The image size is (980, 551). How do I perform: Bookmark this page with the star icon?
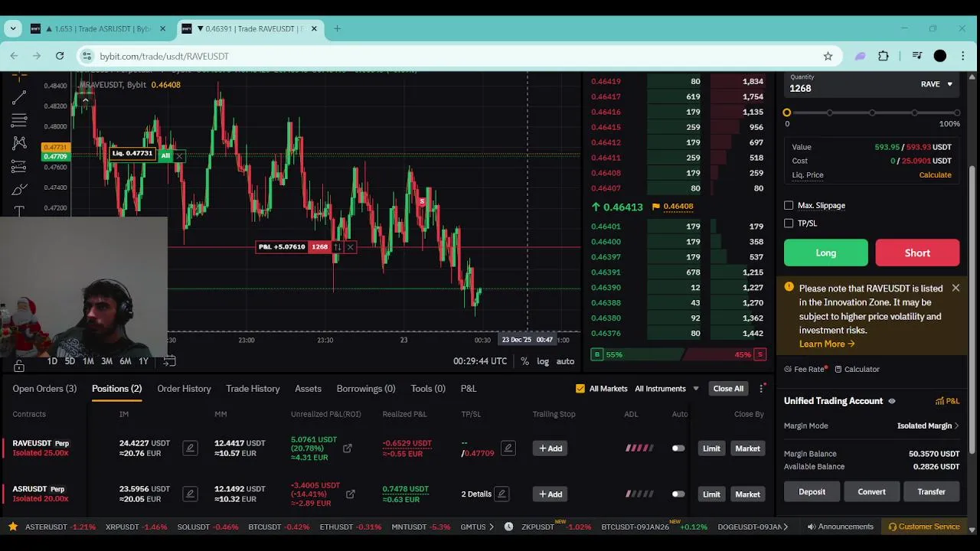tap(828, 56)
